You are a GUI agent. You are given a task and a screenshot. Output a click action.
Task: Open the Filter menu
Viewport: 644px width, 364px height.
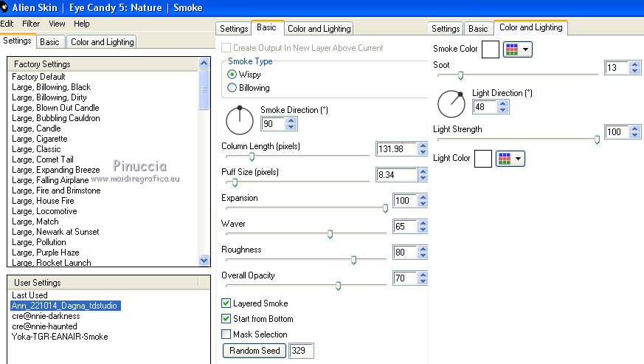[31, 24]
